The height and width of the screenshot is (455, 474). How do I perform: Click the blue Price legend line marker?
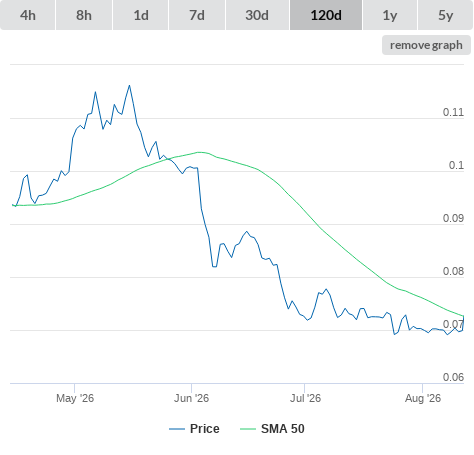coord(177,429)
